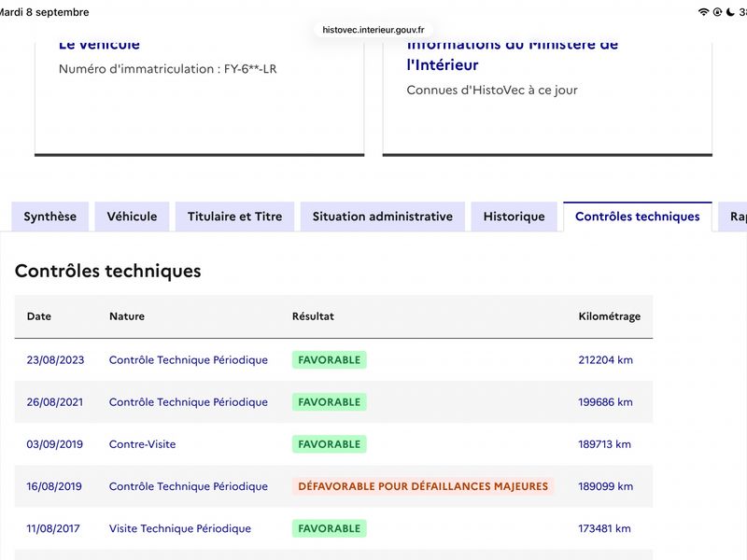
Task: Click the 23/08/2023 inspection date
Action: tap(55, 360)
